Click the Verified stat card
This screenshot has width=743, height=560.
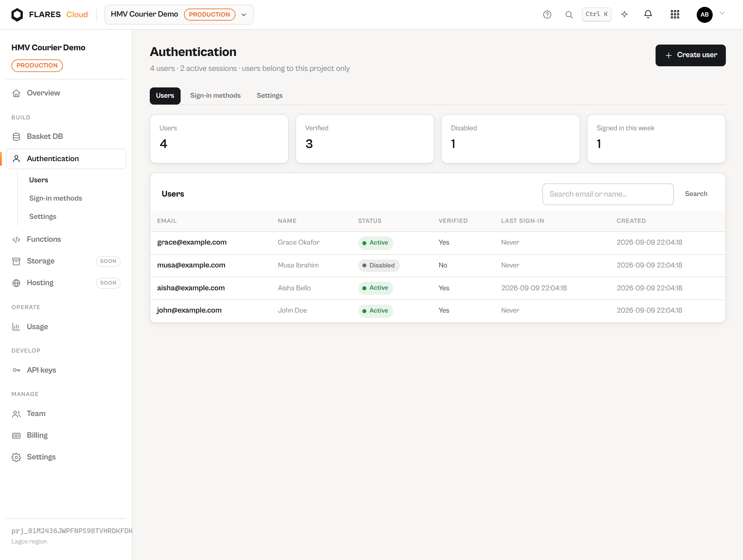[x=364, y=139]
